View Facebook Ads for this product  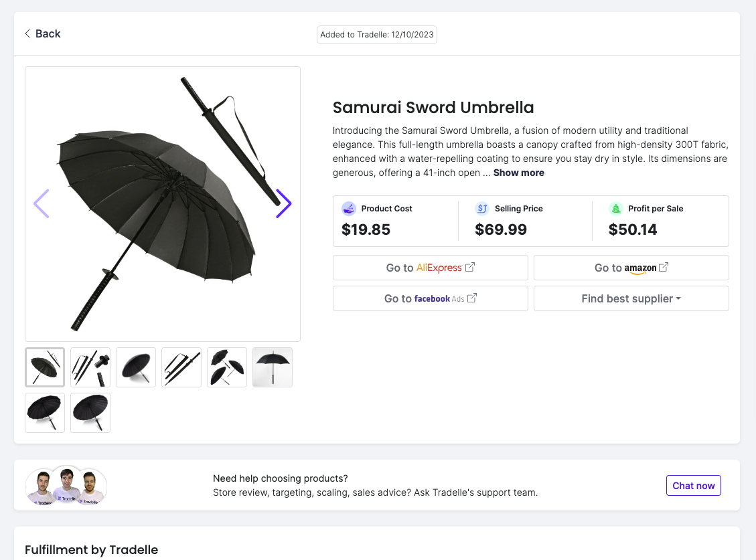click(x=430, y=298)
